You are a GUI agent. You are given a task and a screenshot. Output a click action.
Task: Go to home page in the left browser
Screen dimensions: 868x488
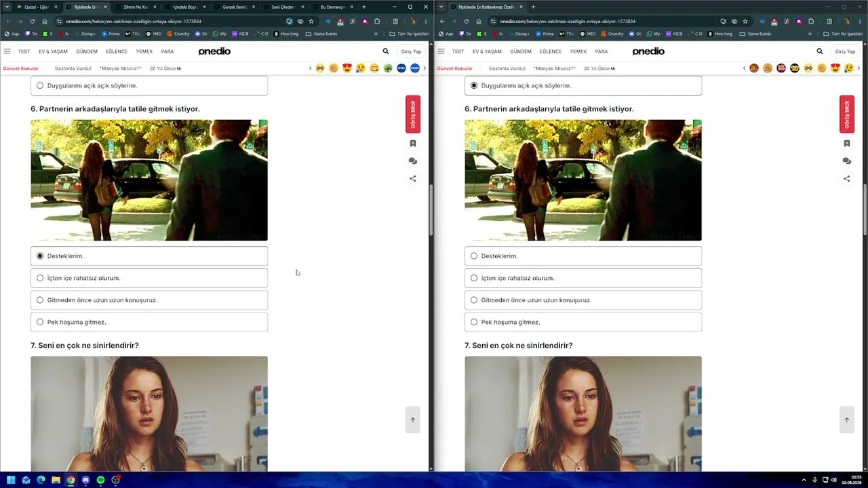(45, 21)
